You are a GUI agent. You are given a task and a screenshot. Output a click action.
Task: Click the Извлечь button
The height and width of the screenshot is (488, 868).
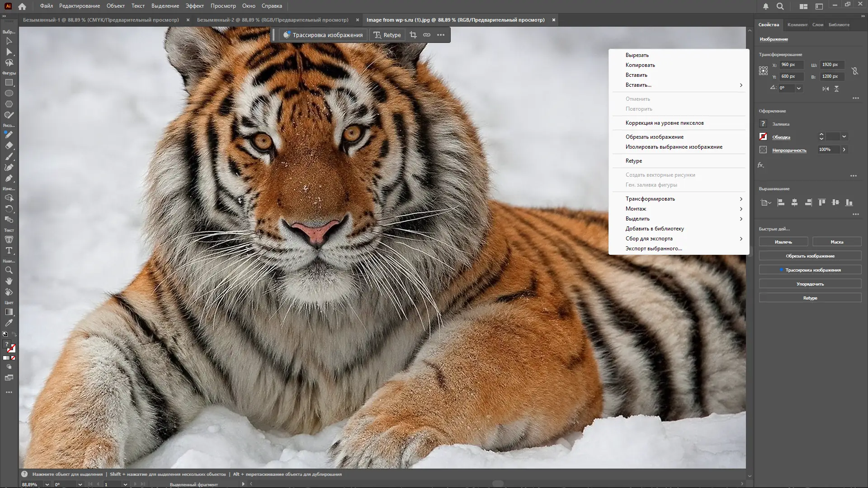(x=783, y=242)
